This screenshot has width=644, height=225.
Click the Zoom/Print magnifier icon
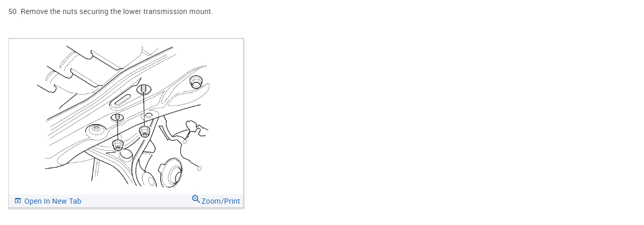point(196,199)
